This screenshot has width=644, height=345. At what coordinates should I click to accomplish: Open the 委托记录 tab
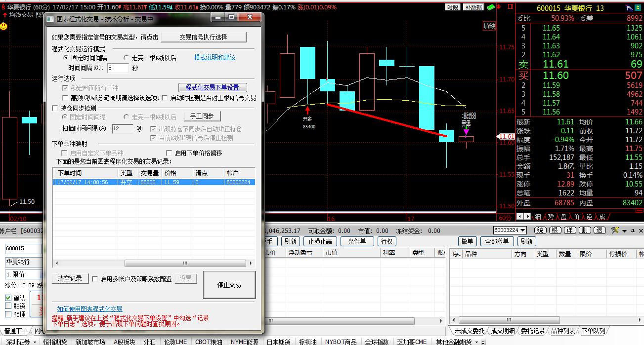[533, 331]
